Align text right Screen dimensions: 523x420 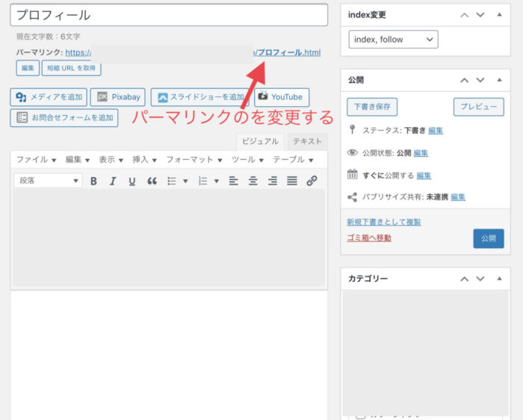[x=273, y=181]
